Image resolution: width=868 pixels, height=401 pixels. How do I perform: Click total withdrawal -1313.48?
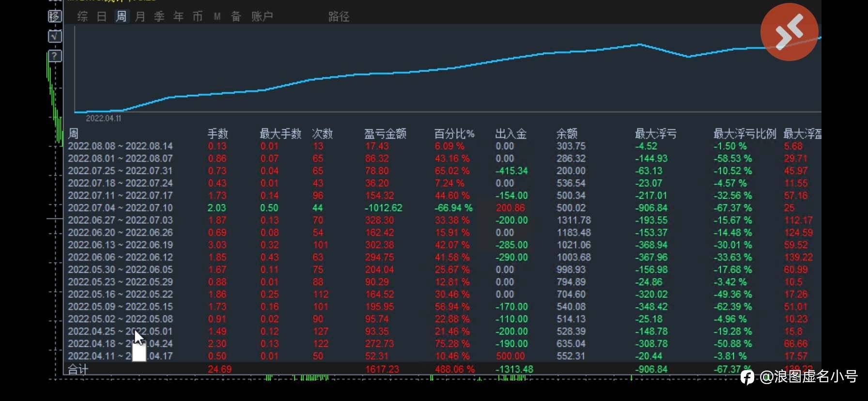[x=514, y=369]
